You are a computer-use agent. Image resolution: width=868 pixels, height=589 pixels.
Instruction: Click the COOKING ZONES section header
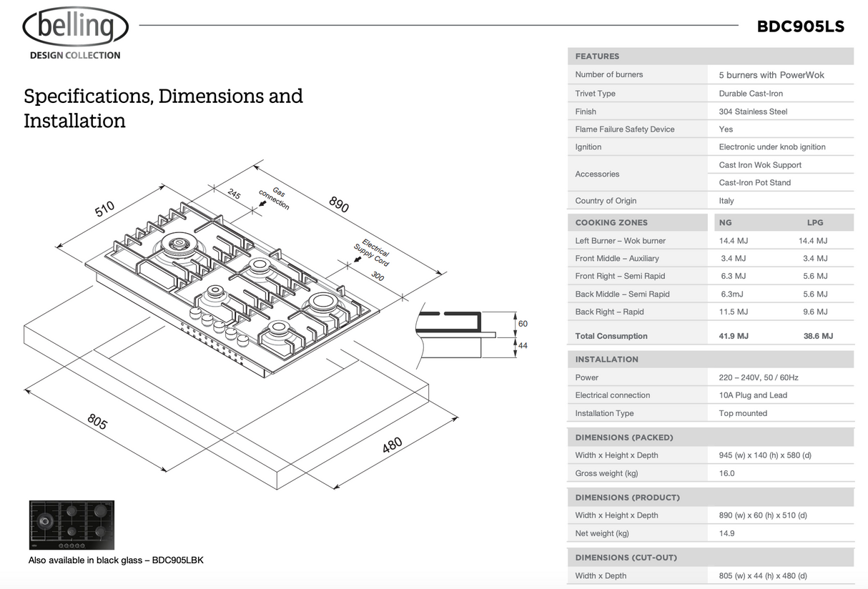(x=611, y=222)
